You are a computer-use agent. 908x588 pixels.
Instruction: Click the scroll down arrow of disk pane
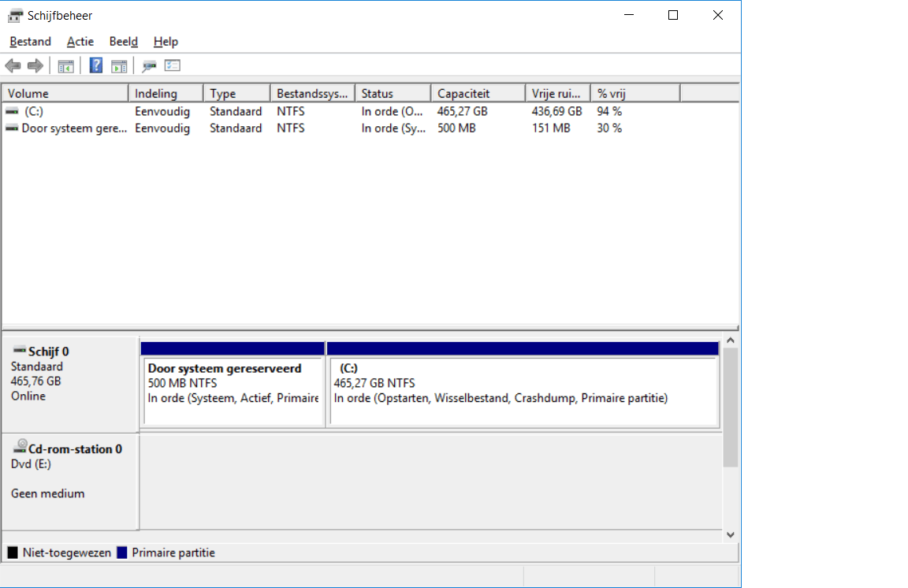(x=730, y=534)
